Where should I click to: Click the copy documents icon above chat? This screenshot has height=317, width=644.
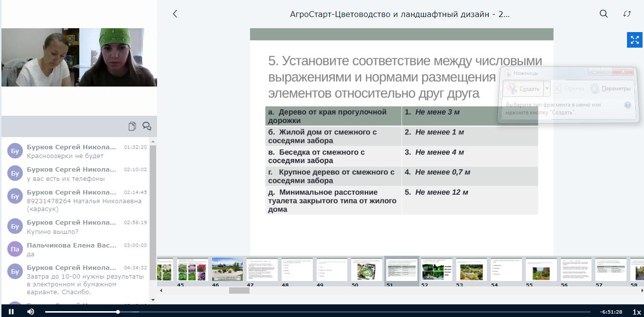tap(132, 126)
